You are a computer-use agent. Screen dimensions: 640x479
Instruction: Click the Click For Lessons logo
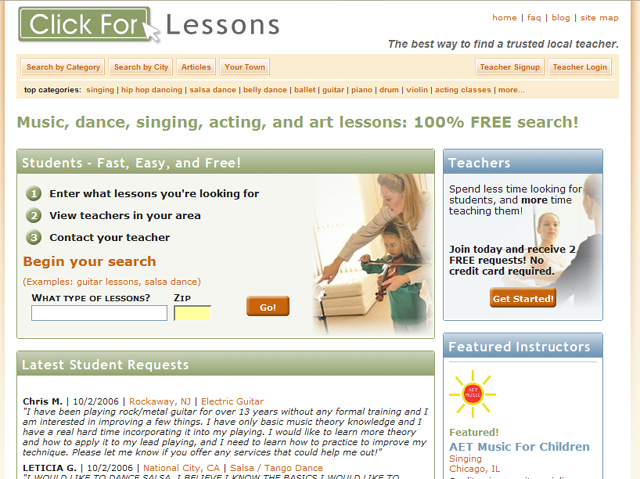(149, 25)
